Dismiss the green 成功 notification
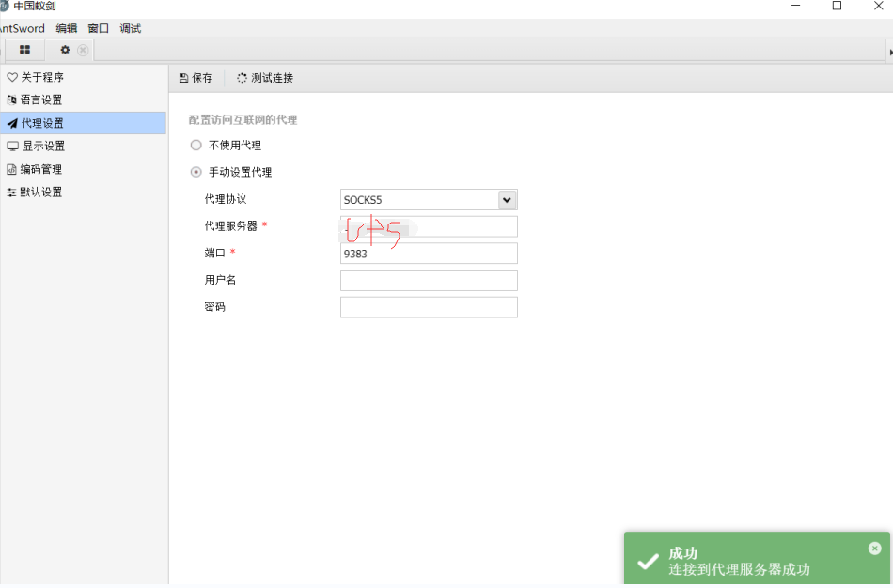The image size is (893, 588). 874,549
